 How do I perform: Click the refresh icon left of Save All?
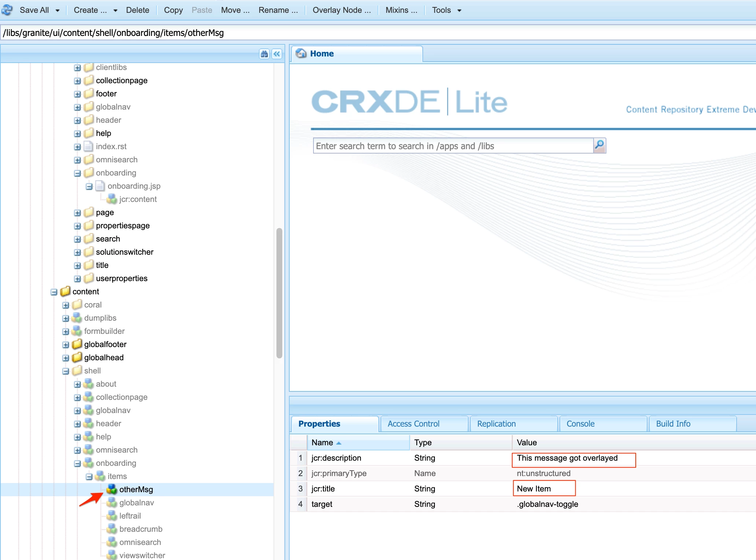click(x=7, y=10)
